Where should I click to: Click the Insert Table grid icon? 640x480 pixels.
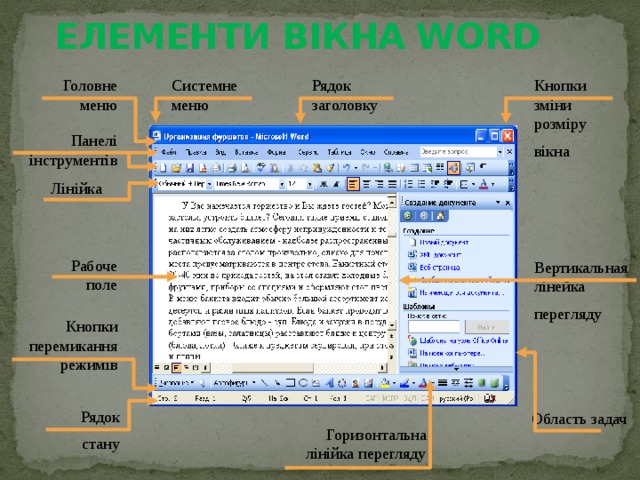(414, 167)
